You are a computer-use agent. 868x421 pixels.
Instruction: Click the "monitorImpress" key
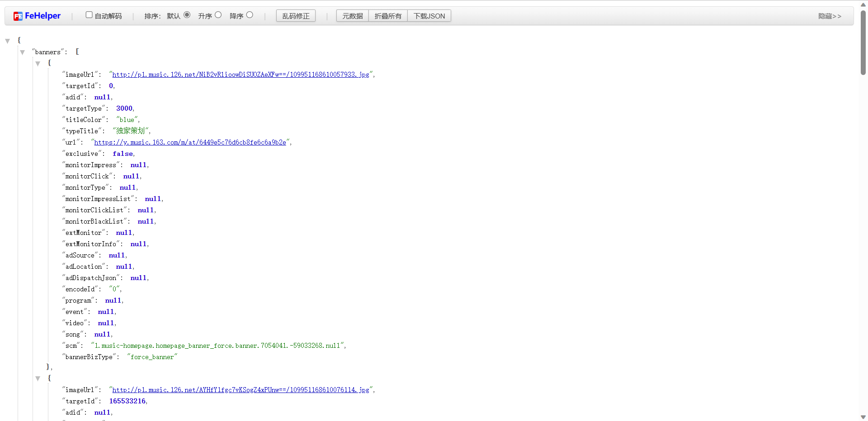(91, 165)
